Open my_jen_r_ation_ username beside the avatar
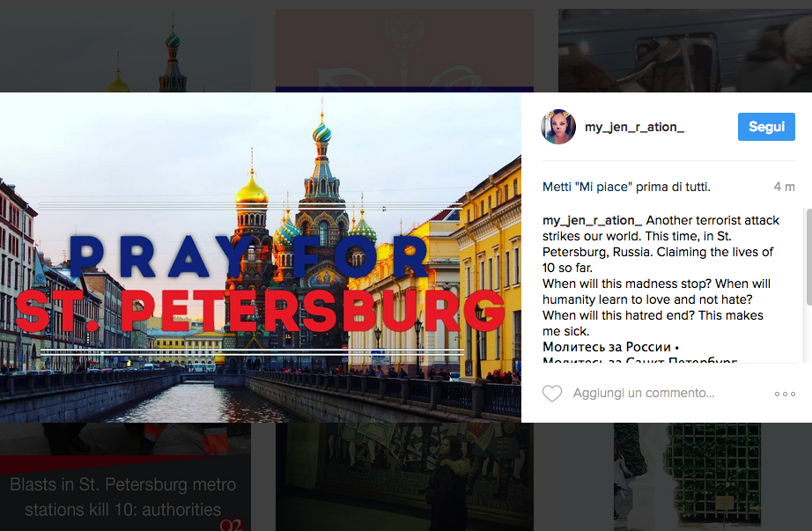 click(634, 127)
